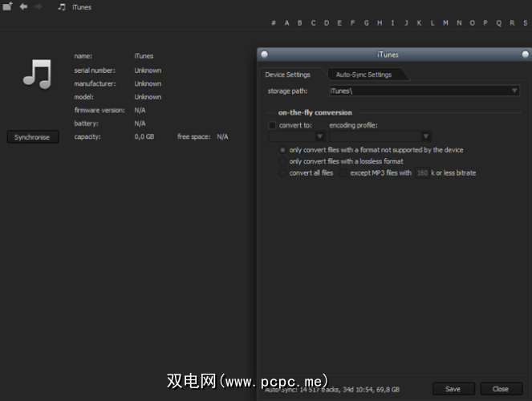Click the 160 bitrate input field
The height and width of the screenshot is (401, 532).
click(x=422, y=173)
